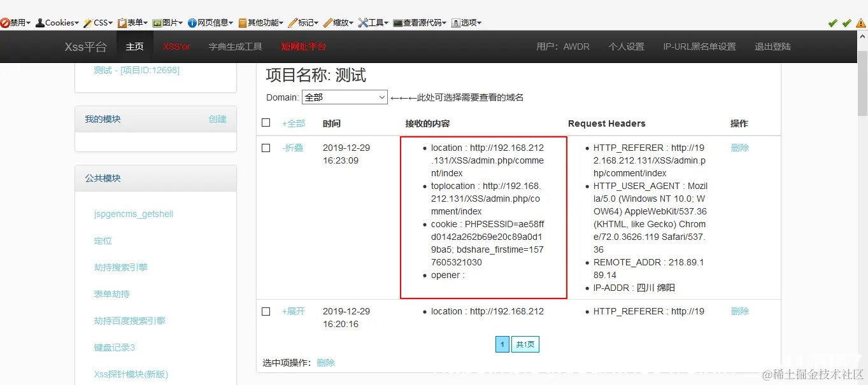The height and width of the screenshot is (385, 868).
Task: Open the 其他功能 toolbar menu
Action: [261, 22]
